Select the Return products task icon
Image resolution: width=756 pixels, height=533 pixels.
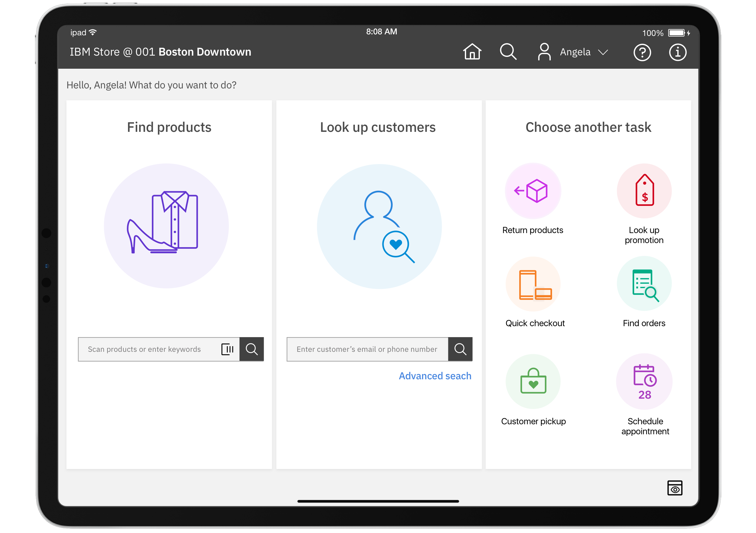533,191
